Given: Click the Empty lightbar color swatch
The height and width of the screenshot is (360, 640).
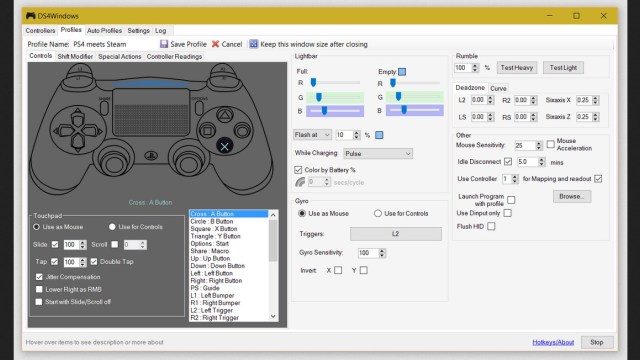Looking at the screenshot, I should (402, 72).
